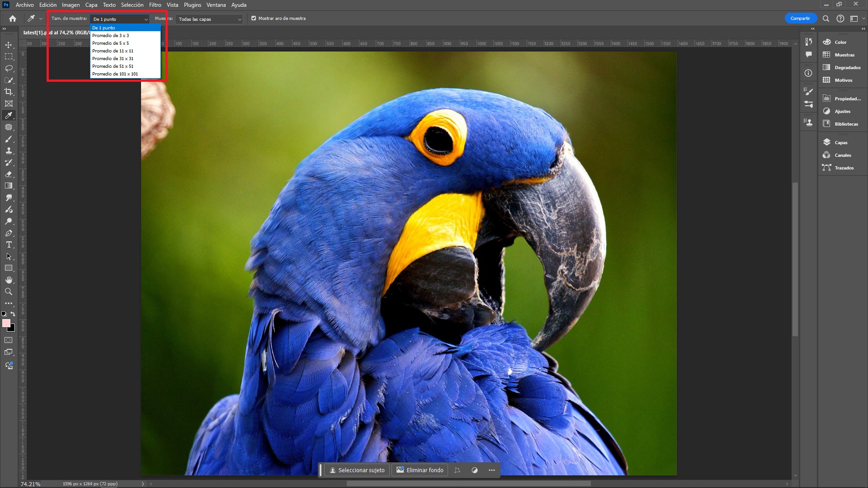Select the Path Selection tool

click(x=9, y=257)
